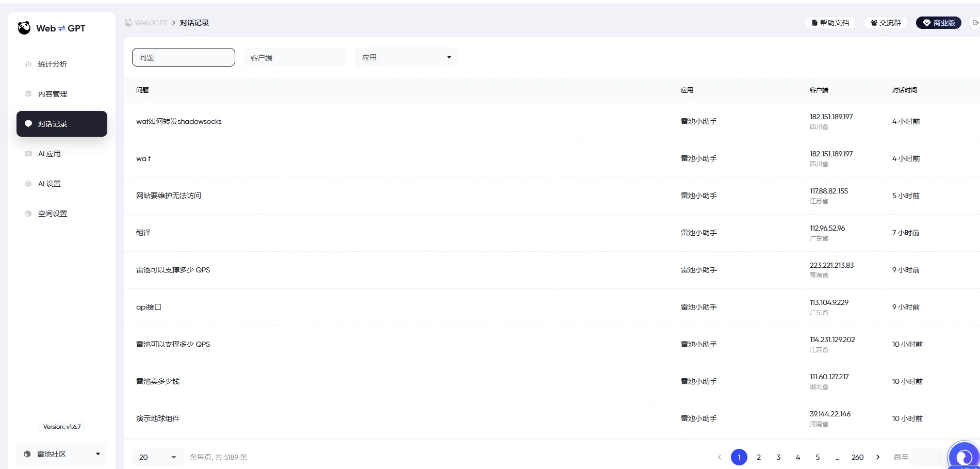
Task: Go to page 3
Action: [x=778, y=457]
